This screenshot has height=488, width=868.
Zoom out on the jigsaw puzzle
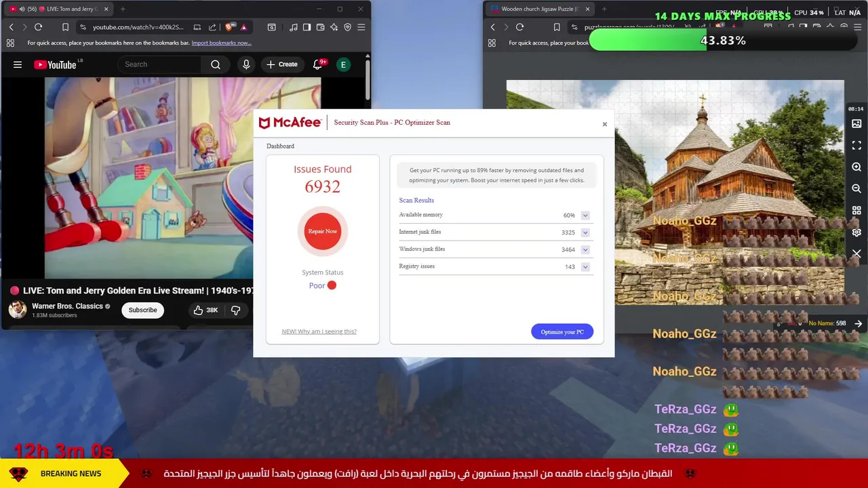point(856,188)
